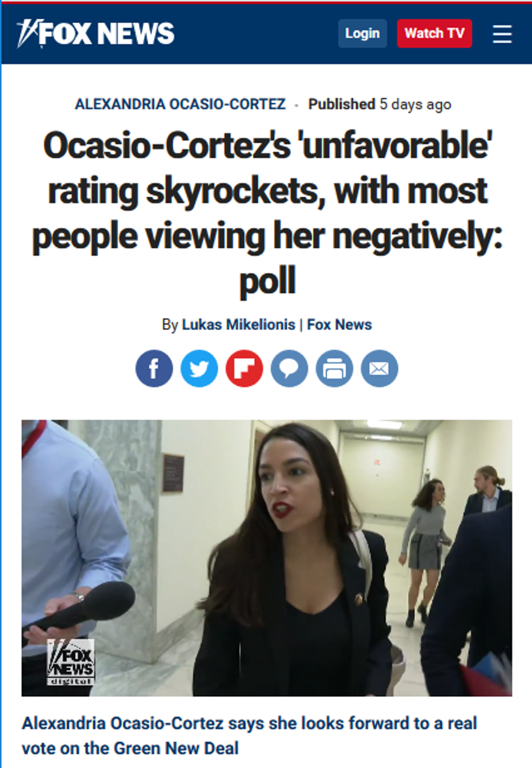
Task: Open the hamburger menu
Action: click(502, 34)
